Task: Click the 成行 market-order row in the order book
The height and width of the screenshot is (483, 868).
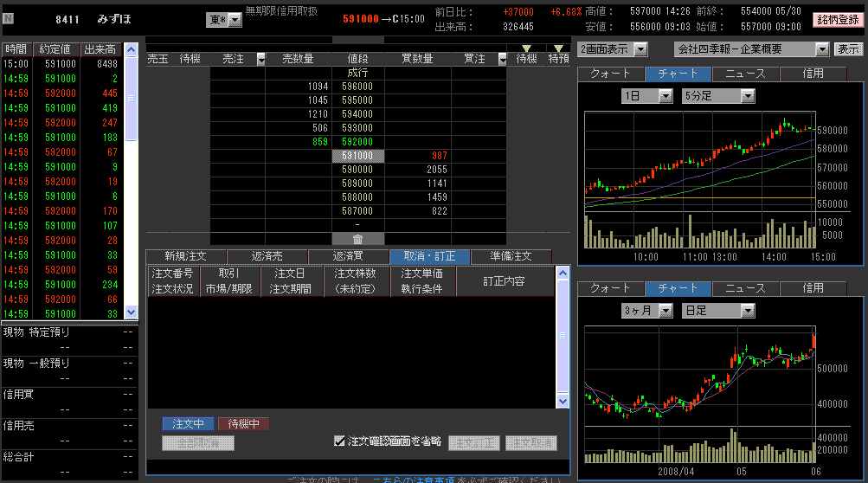Action: tap(357, 73)
